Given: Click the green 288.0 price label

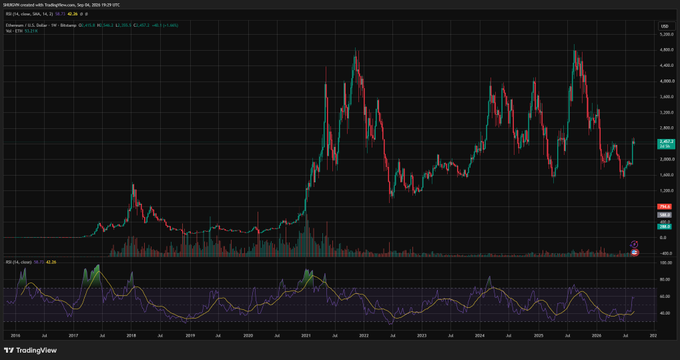Looking at the screenshot, I should [665, 226].
